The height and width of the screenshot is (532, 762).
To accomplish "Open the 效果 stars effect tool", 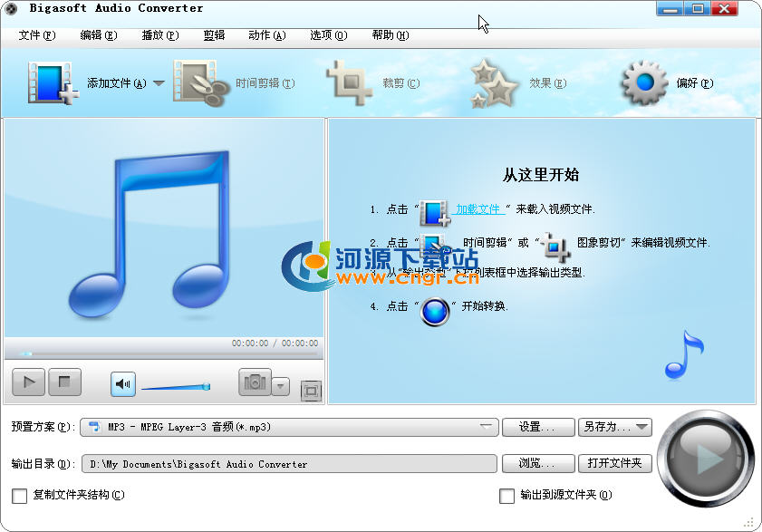I will point(494,84).
